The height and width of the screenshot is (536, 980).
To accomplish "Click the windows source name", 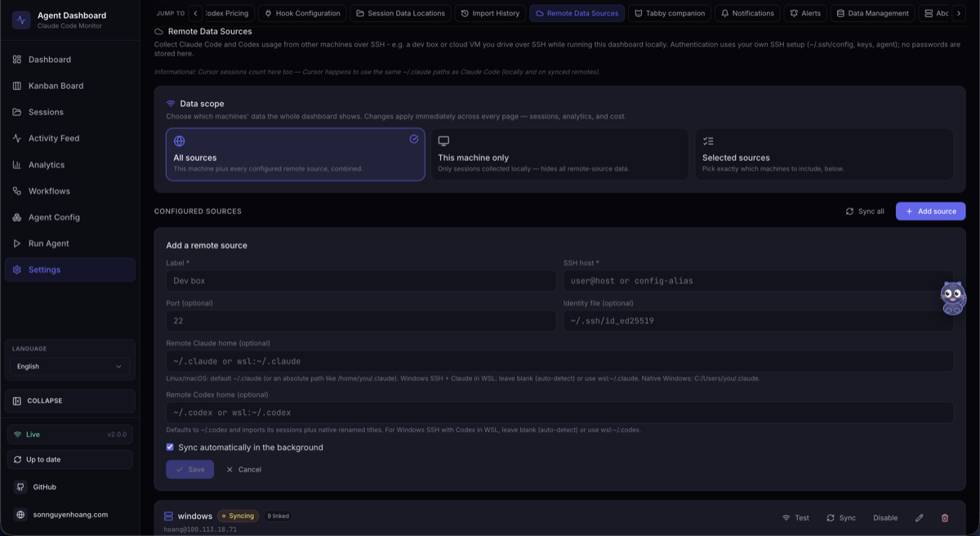I will click(195, 516).
